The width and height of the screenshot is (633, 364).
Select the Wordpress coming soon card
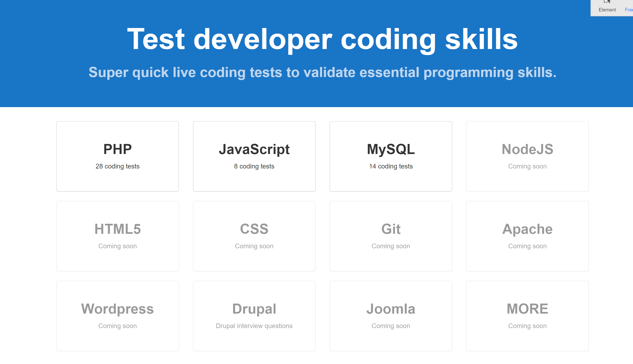tap(117, 316)
